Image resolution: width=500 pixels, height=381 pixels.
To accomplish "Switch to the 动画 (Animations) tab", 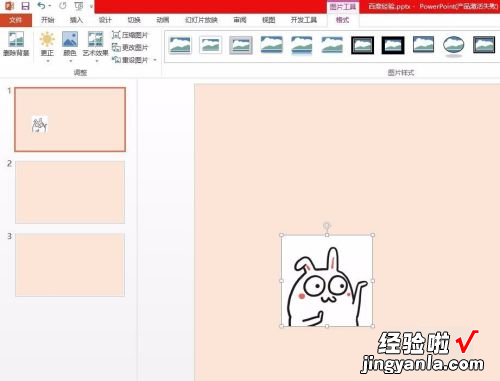I will (163, 20).
